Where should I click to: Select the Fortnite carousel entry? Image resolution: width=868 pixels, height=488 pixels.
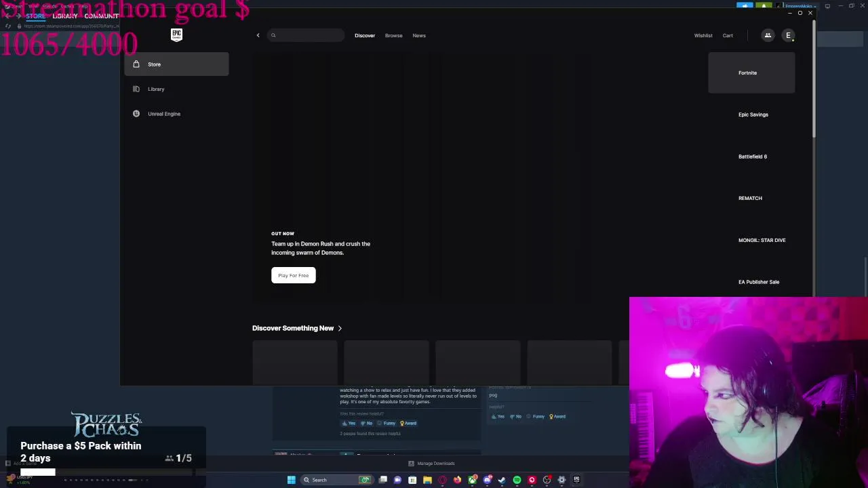click(x=751, y=73)
